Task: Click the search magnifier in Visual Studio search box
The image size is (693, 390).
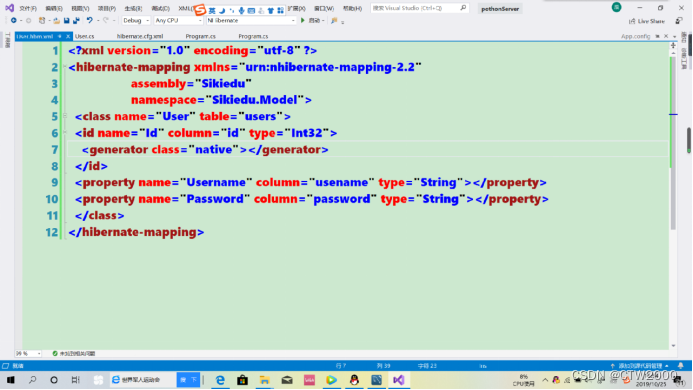Action: click(463, 8)
